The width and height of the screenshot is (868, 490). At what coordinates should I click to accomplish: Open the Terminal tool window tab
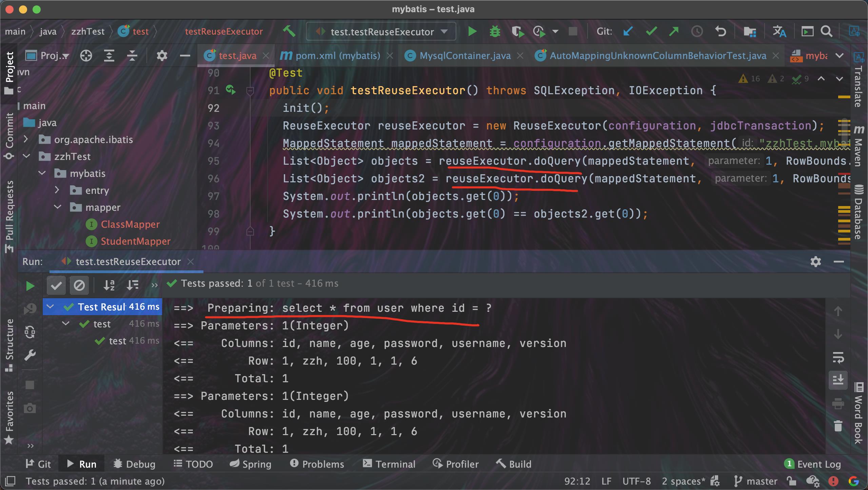[389, 464]
